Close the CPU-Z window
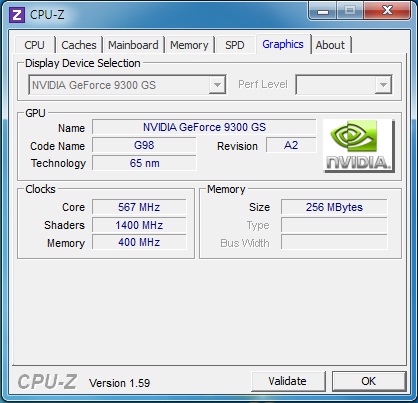This screenshot has width=418, height=403. (387, 11)
